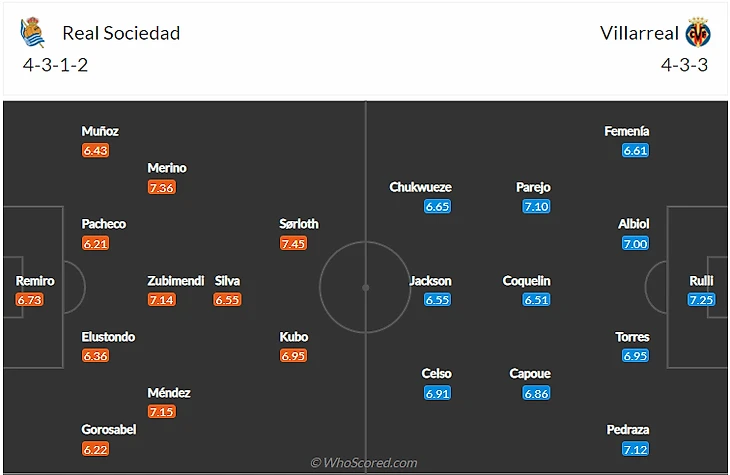Click Silva's 6.55 rating badge
Image resolution: width=730 pixels, height=475 pixels.
point(227,299)
